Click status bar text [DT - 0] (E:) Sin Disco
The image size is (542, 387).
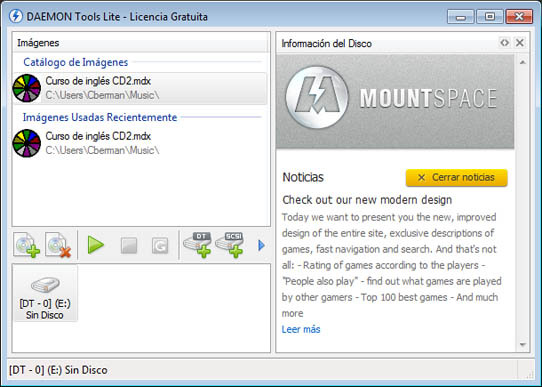click(58, 370)
